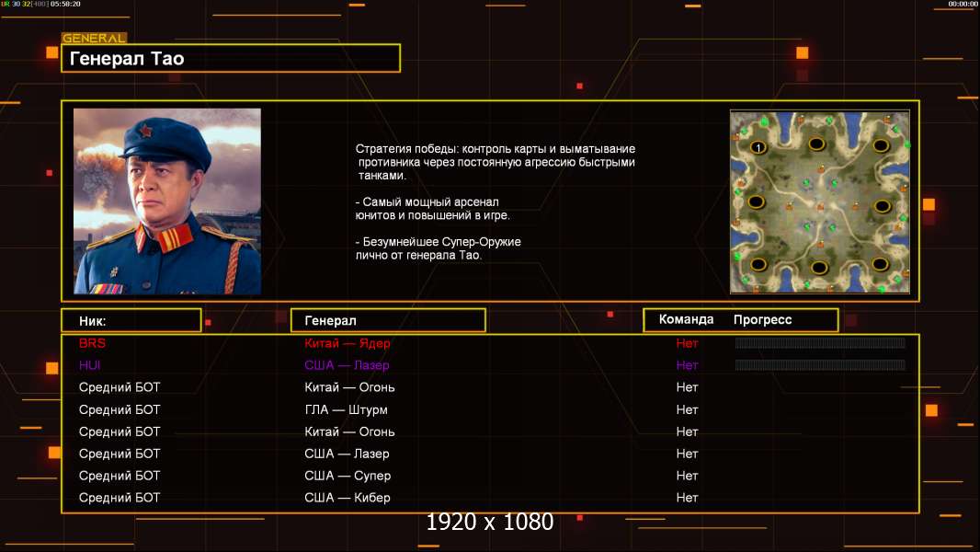The height and width of the screenshot is (552, 980).
Task: Click 'Нет' team in США — Кибер row
Action: pos(687,498)
